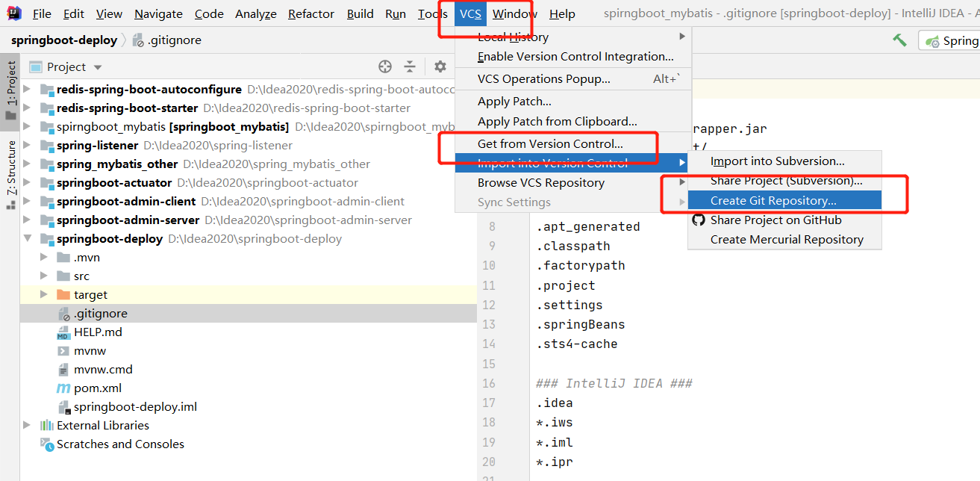Open the Tools menu
980x481 pixels.
click(433, 13)
